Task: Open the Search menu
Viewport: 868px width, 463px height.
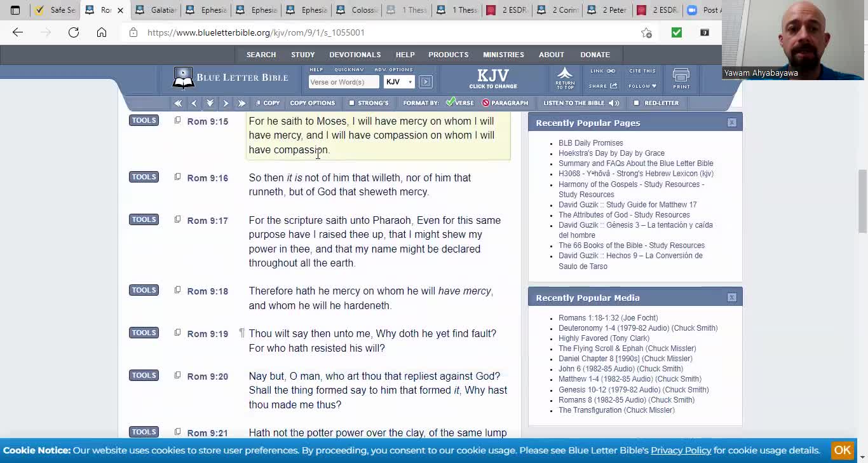Action: [261, 55]
